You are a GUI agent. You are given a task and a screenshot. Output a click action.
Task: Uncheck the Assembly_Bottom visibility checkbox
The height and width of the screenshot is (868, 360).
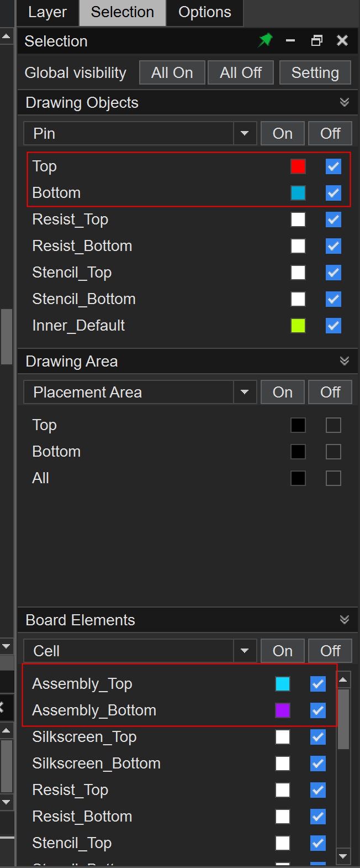(x=318, y=710)
